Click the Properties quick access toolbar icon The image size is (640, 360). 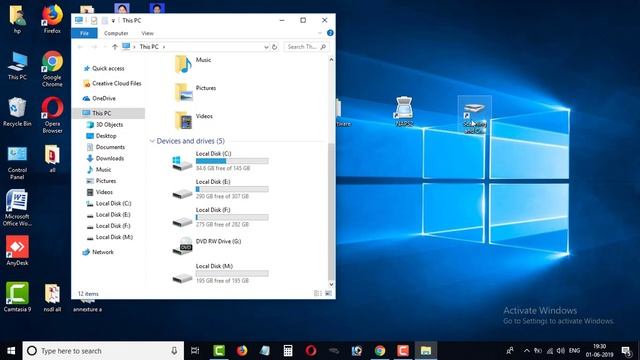pyautogui.click(x=94, y=20)
